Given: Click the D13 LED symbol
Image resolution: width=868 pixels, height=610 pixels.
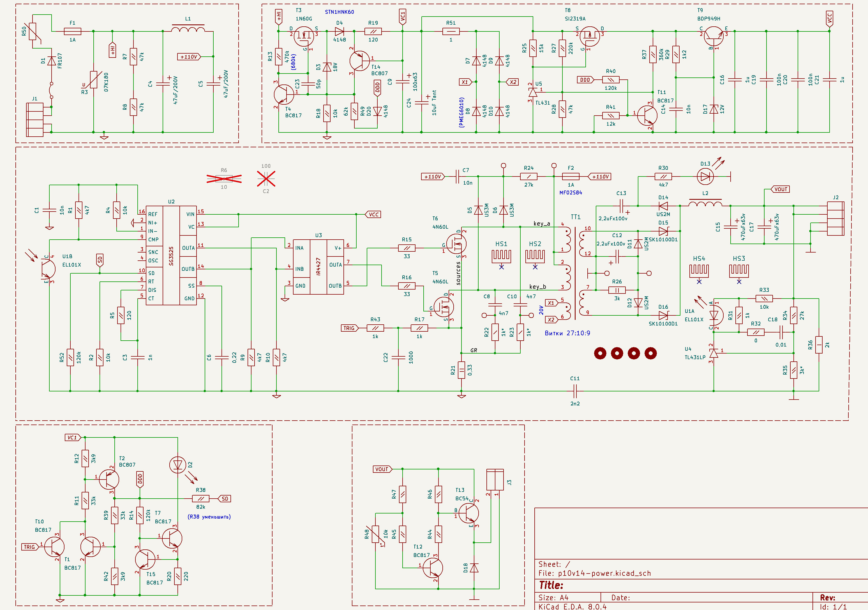Looking at the screenshot, I should click(705, 176).
